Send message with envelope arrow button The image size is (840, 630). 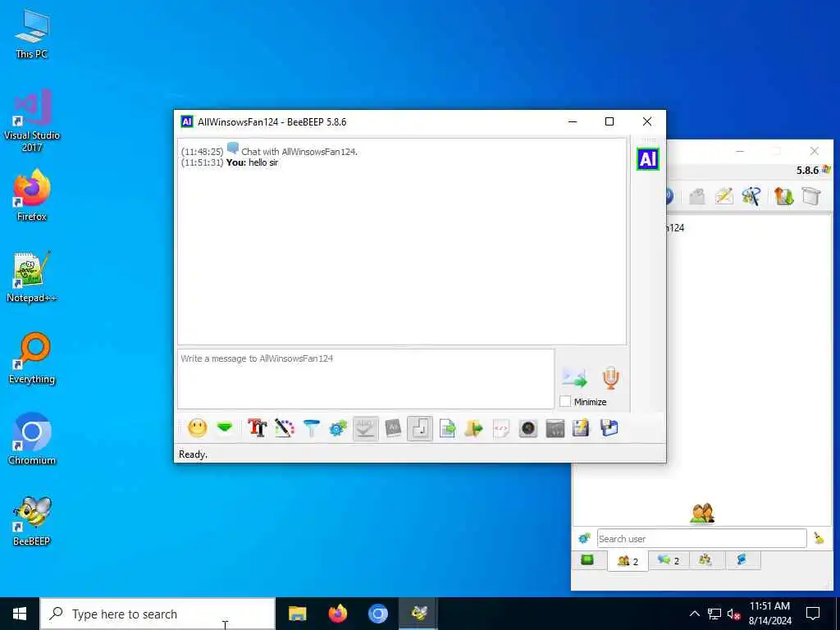tap(574, 377)
